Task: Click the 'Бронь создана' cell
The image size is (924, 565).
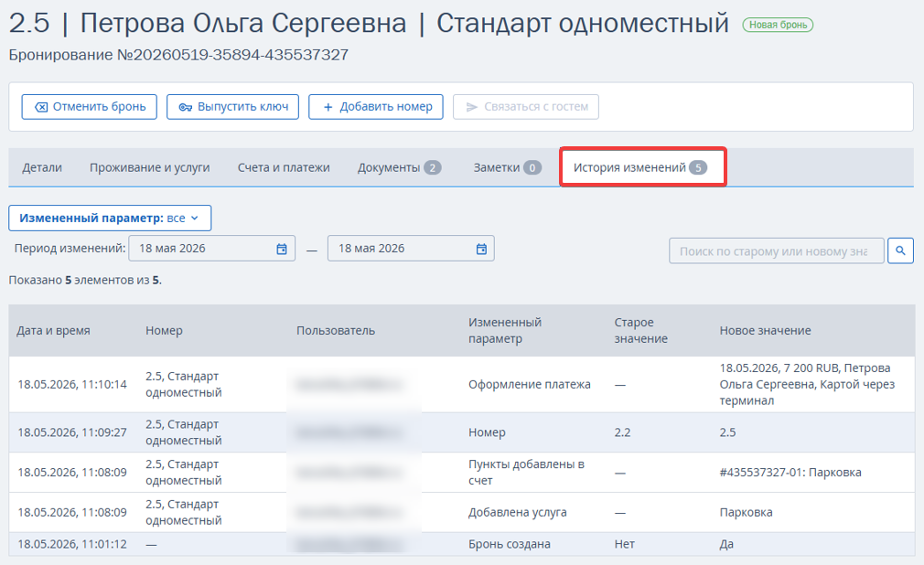Action: pyautogui.click(x=510, y=544)
